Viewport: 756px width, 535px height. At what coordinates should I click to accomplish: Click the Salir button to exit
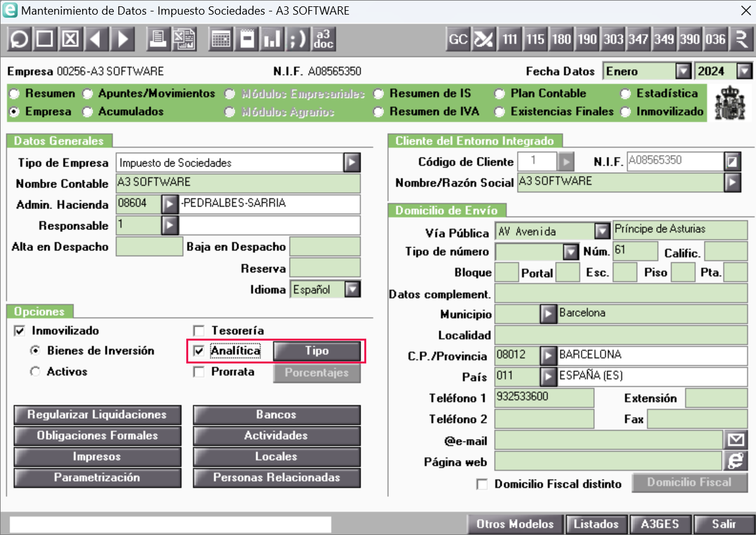tap(724, 524)
